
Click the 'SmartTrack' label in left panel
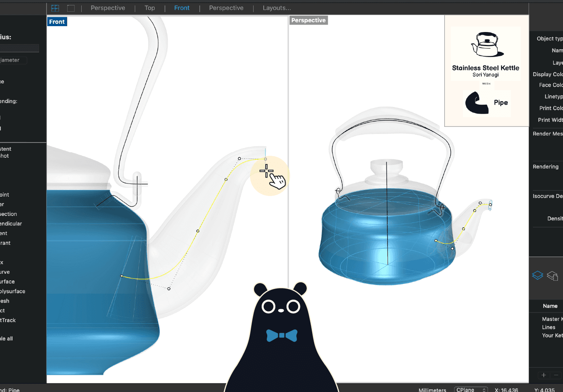pos(8,320)
